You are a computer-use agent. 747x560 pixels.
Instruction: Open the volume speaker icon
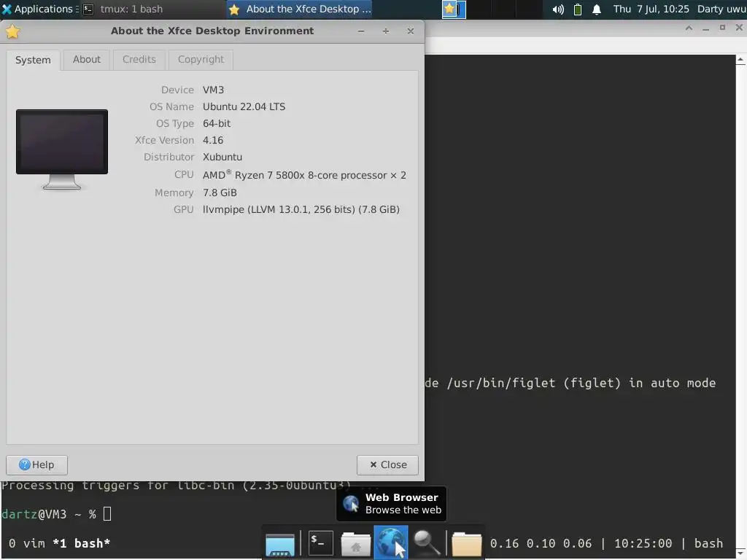click(x=558, y=9)
